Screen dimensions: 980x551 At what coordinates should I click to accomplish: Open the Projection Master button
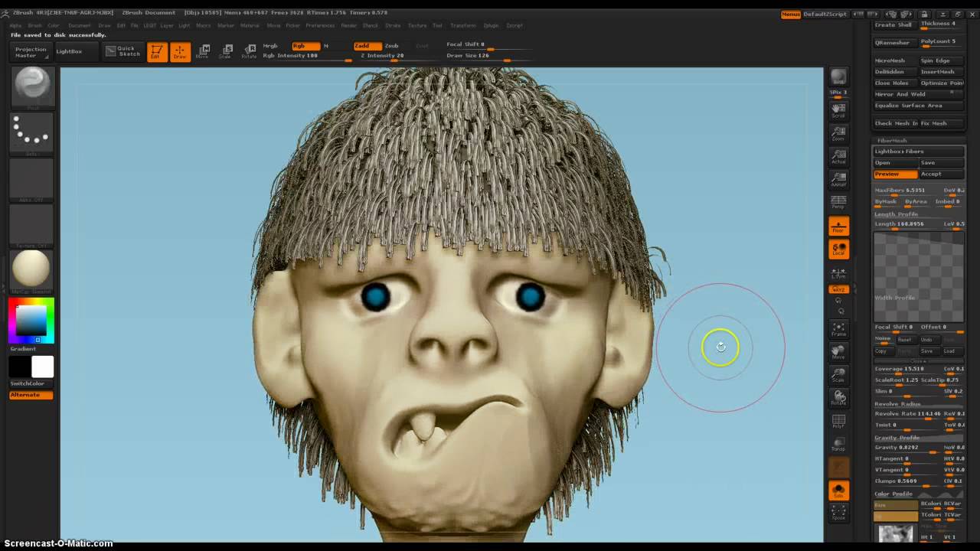tap(31, 52)
